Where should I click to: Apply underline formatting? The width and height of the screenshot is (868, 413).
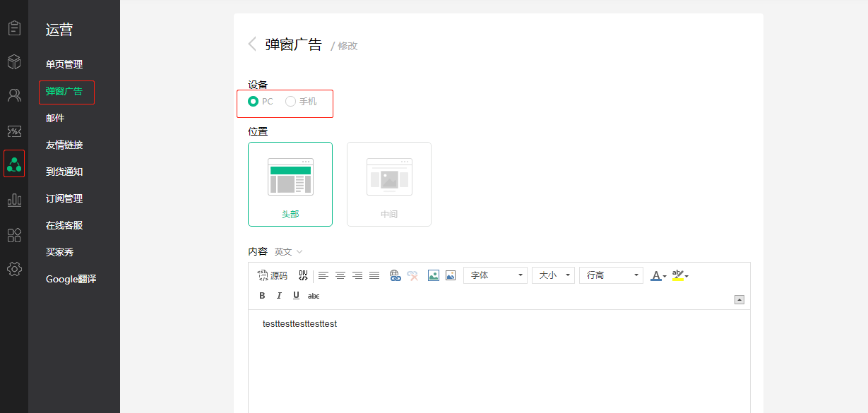point(296,295)
